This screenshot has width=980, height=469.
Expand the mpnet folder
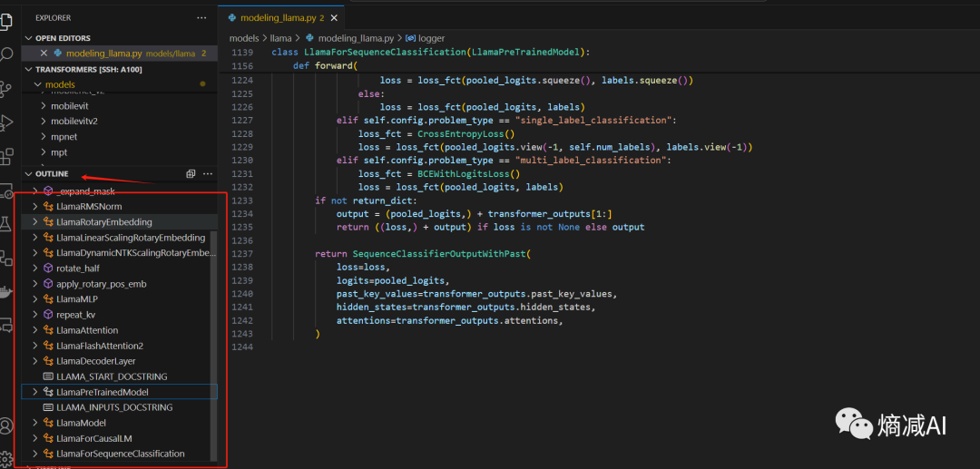click(x=44, y=137)
